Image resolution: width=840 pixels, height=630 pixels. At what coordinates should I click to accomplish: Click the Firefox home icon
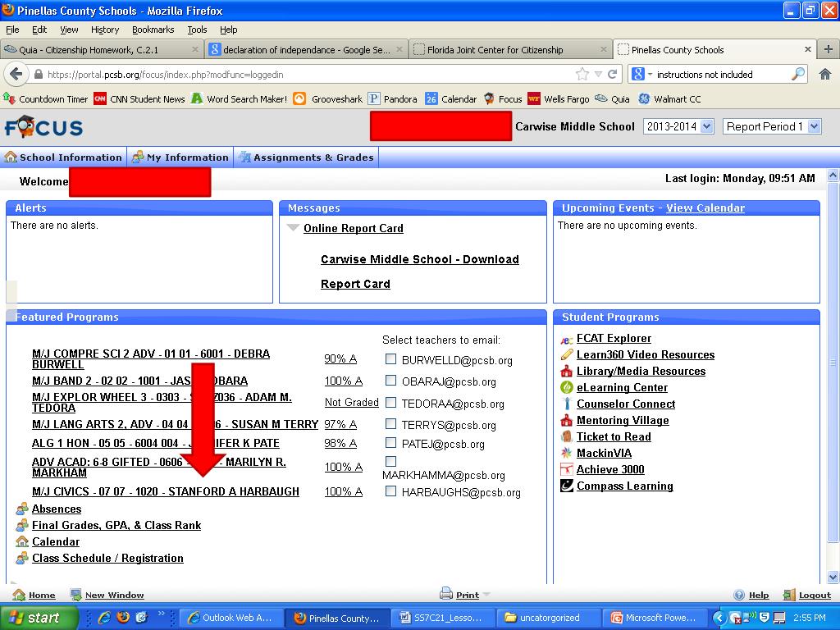point(825,74)
